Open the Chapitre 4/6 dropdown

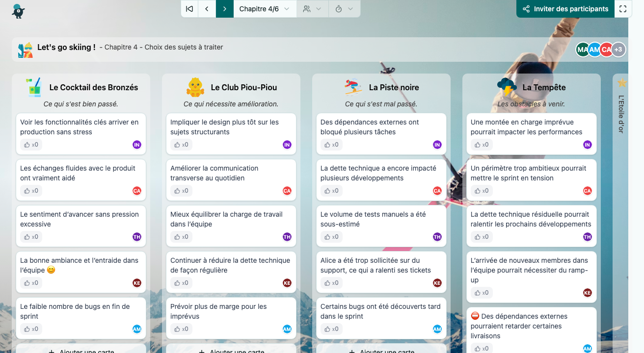point(265,9)
